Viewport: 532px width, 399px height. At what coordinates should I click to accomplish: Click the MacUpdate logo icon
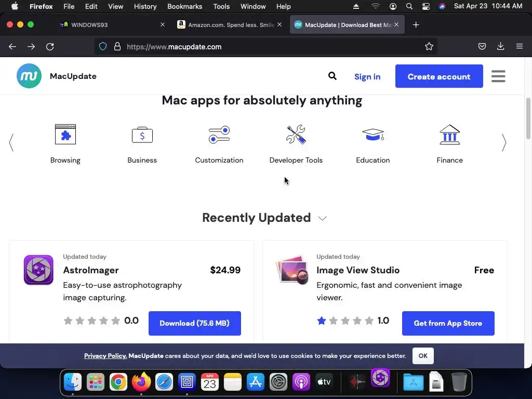[x=29, y=76]
